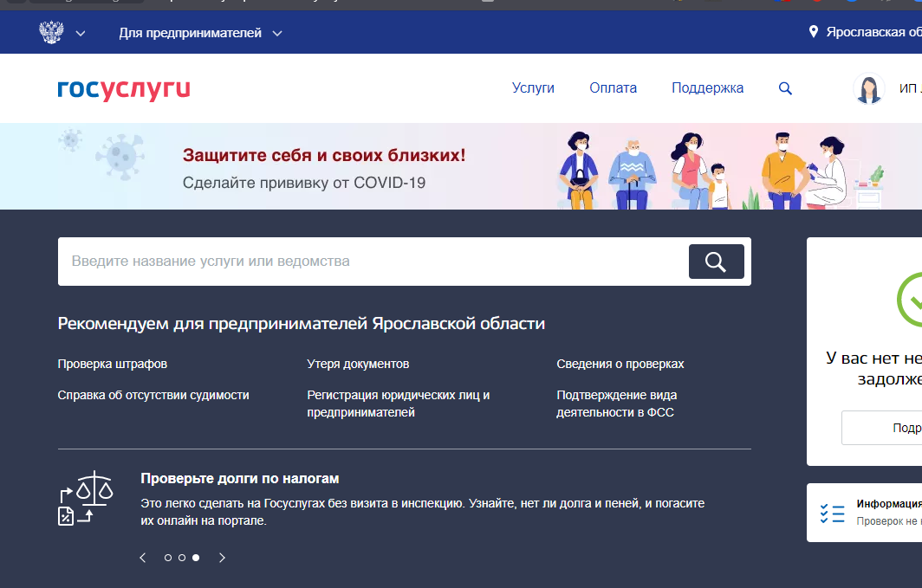Click the location pin icon for Ярославская область
Image resolution: width=922 pixels, height=588 pixels.
(813, 32)
